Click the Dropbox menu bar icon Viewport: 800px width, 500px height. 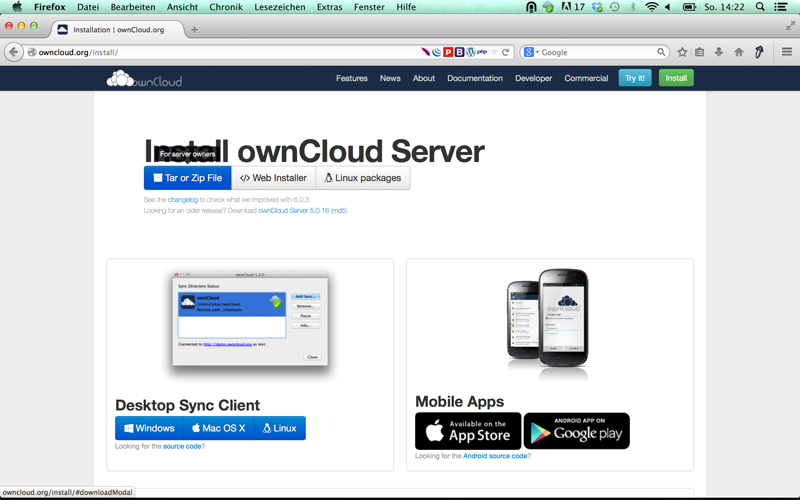click(597, 7)
